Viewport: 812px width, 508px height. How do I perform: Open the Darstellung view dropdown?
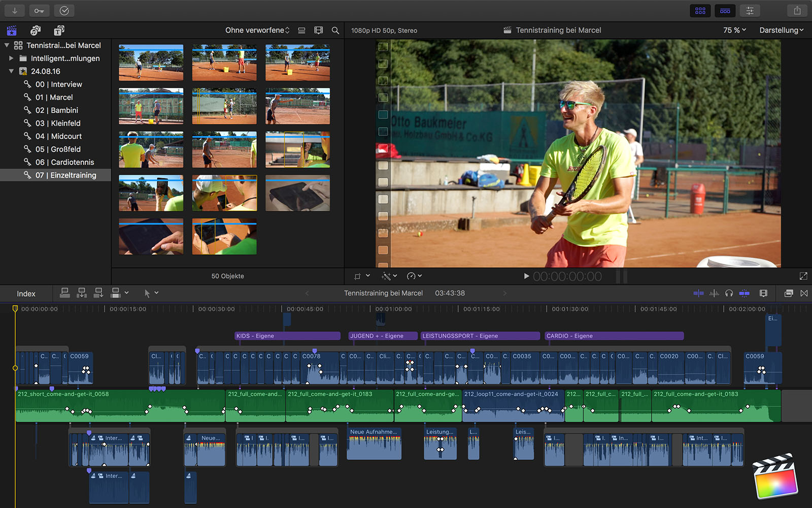(x=781, y=30)
